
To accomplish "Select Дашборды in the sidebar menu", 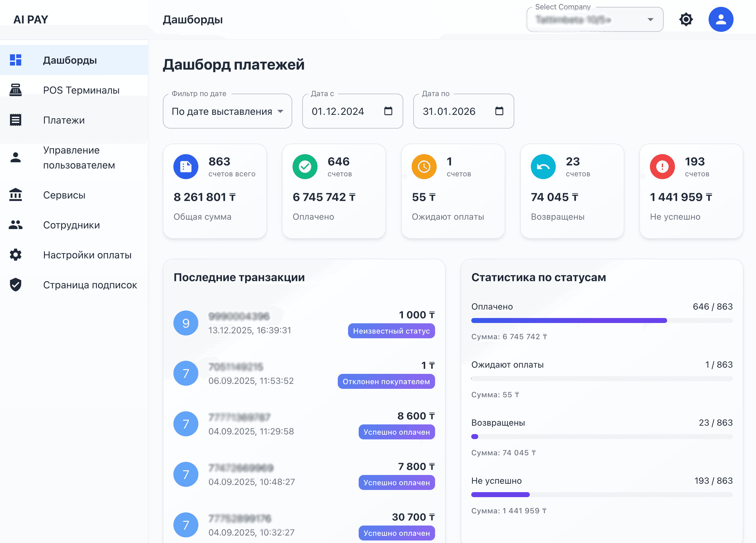I will point(69,60).
